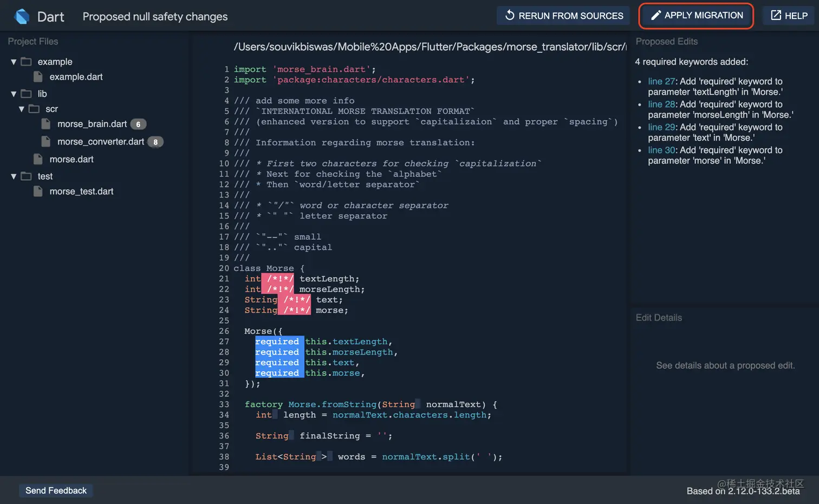The image size is (819, 504).
Task: Click 'See details about a proposed edit.' text
Action: tap(725, 365)
